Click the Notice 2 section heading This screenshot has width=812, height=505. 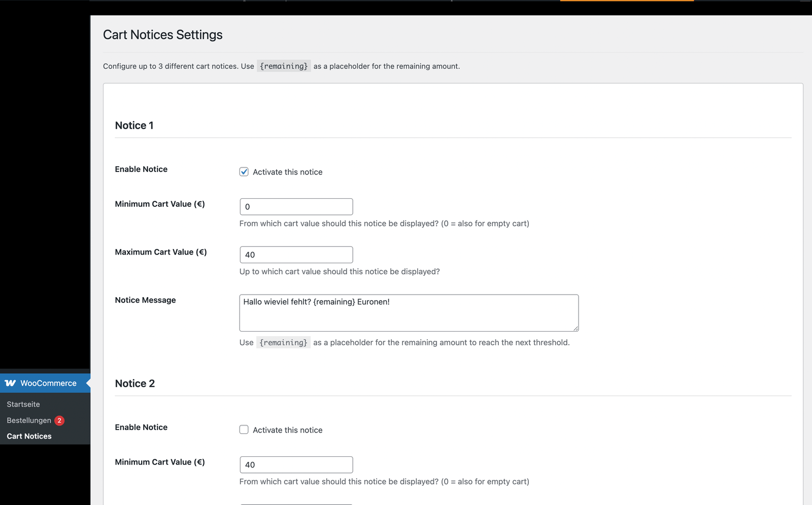pos(135,383)
